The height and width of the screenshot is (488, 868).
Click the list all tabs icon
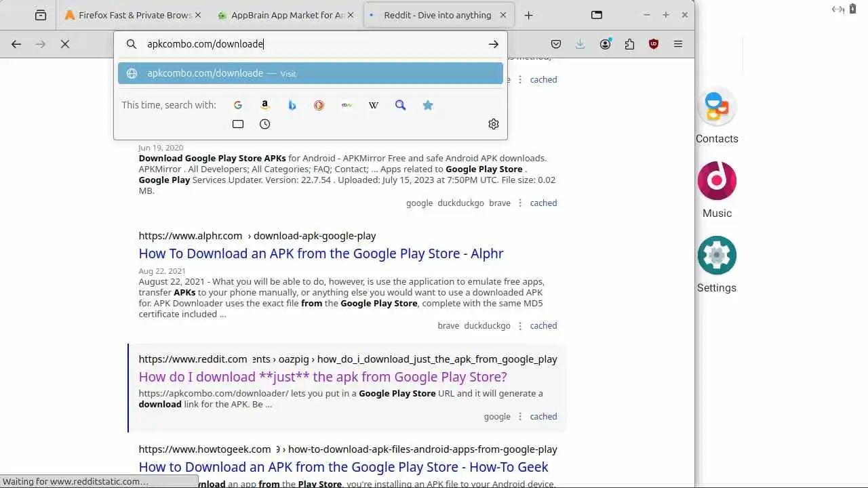click(x=597, y=15)
